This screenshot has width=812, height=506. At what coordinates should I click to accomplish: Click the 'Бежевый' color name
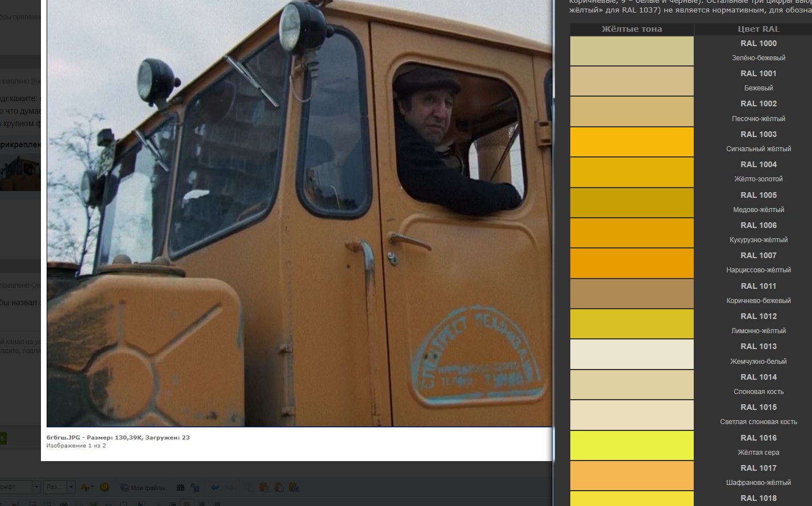point(759,88)
